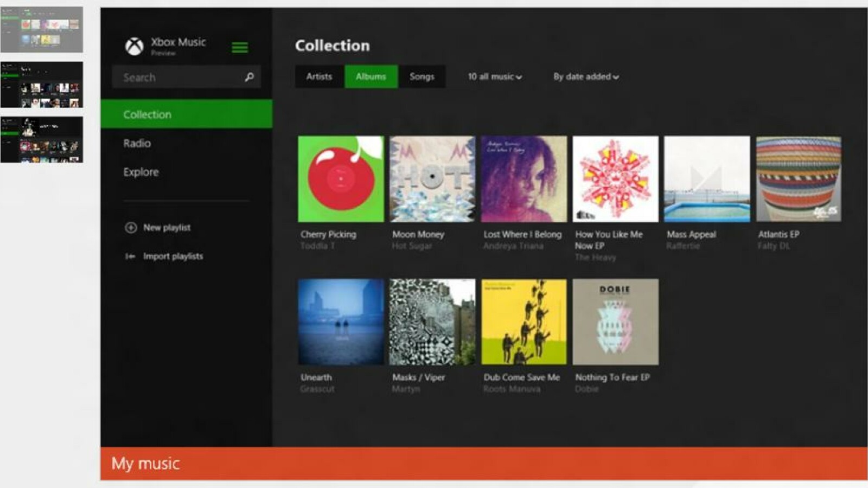Expand the all music filter dropdown
The width and height of the screenshot is (868, 488).
[495, 77]
